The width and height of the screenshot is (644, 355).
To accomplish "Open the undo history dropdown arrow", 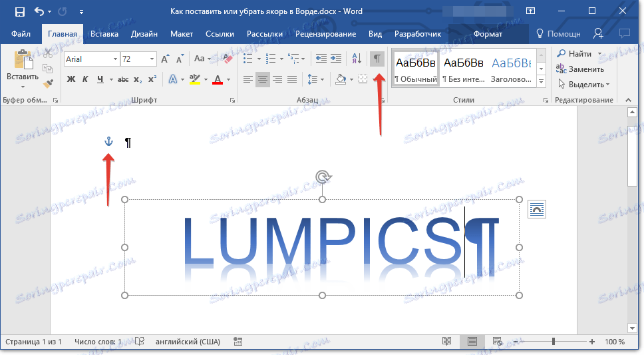I will coord(50,11).
